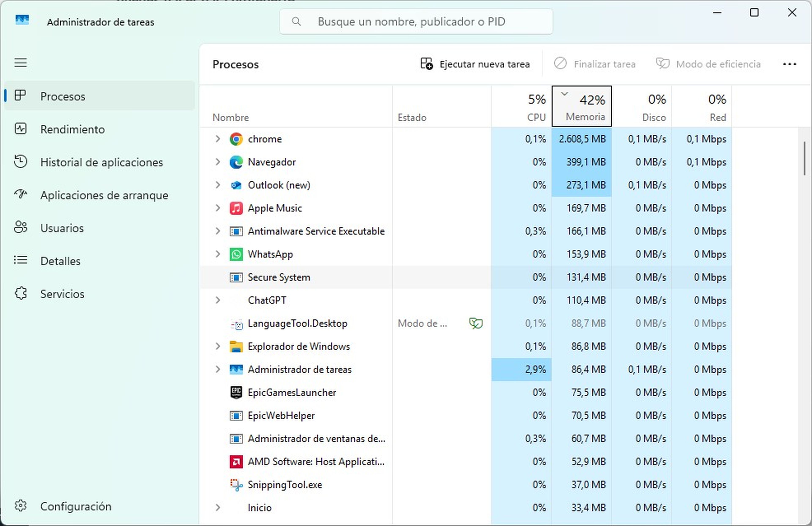Expand the WhatsApp process group
Image resolution: width=812 pixels, height=526 pixels.
218,254
